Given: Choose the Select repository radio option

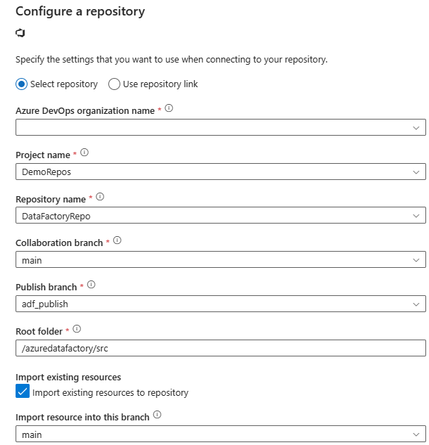Looking at the screenshot, I should point(21,84).
